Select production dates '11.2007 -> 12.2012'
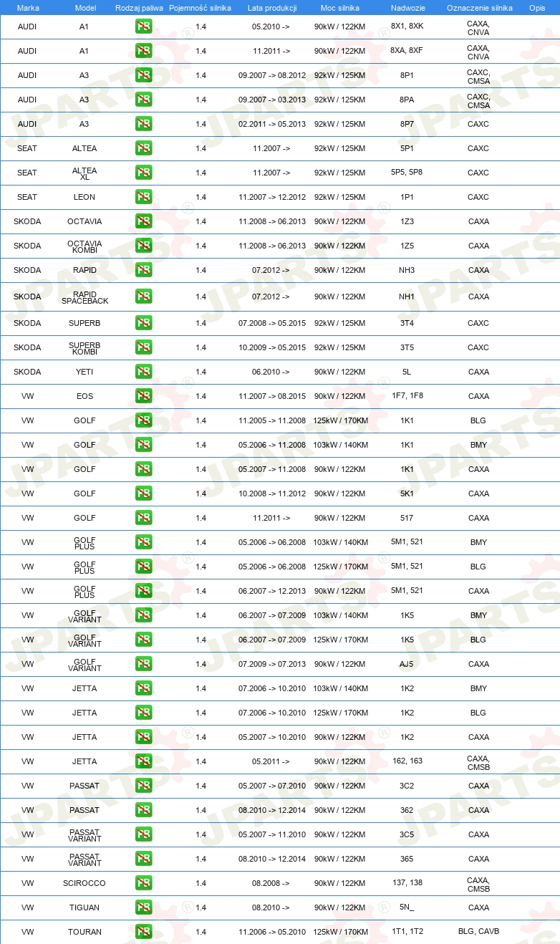This screenshot has width=560, height=944. click(x=272, y=197)
